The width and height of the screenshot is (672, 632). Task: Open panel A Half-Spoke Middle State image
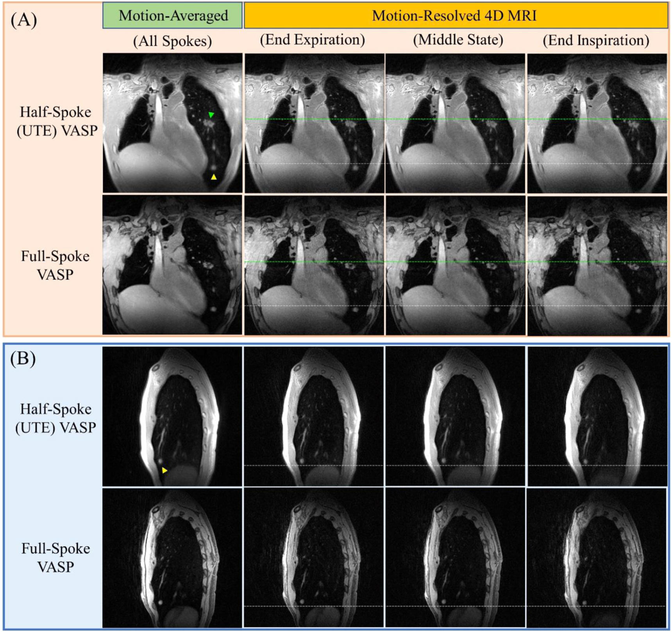456,123
